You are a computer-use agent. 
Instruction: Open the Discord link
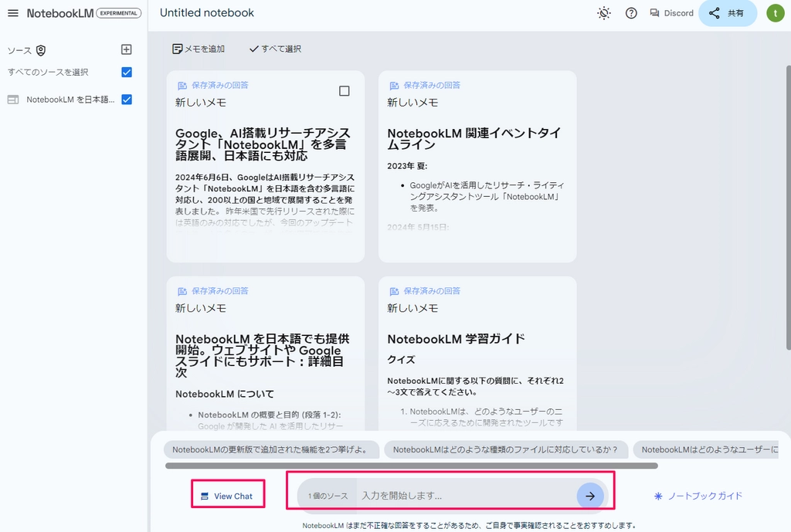(671, 13)
